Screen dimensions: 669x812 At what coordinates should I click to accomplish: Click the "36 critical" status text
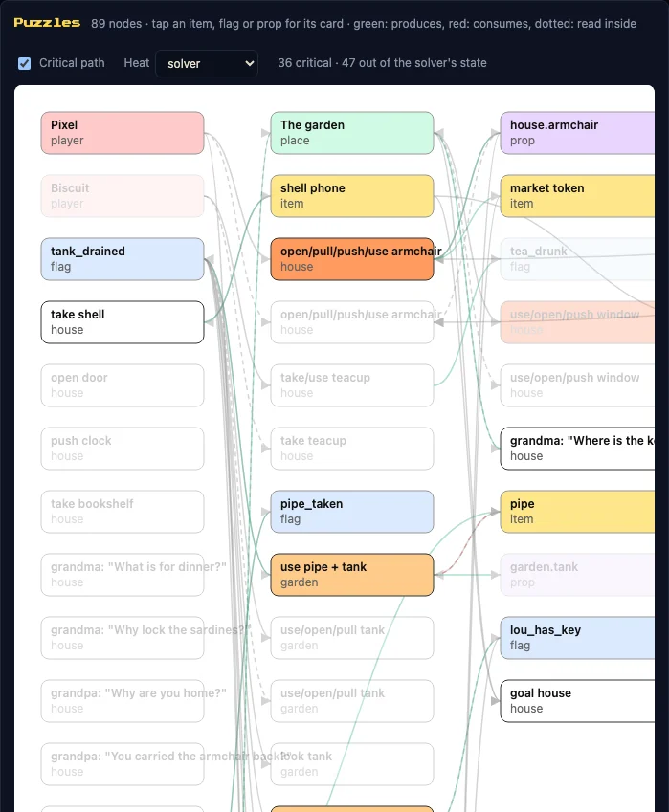point(304,63)
